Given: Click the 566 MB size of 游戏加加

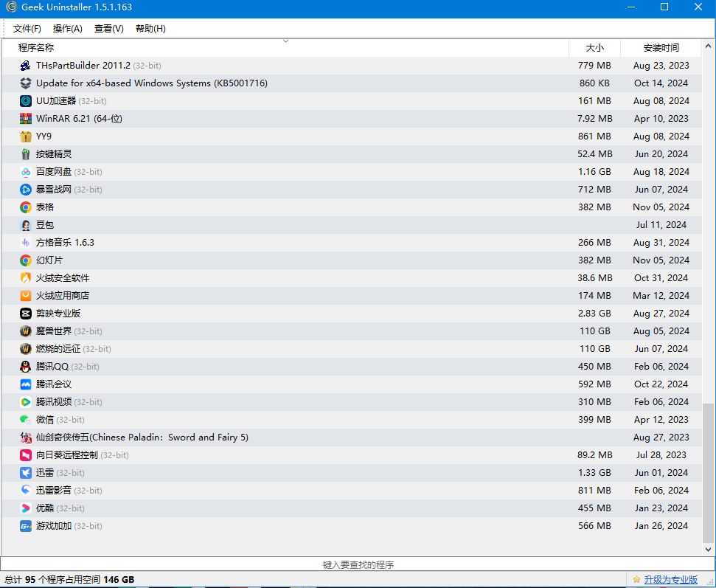Looking at the screenshot, I should (594, 526).
